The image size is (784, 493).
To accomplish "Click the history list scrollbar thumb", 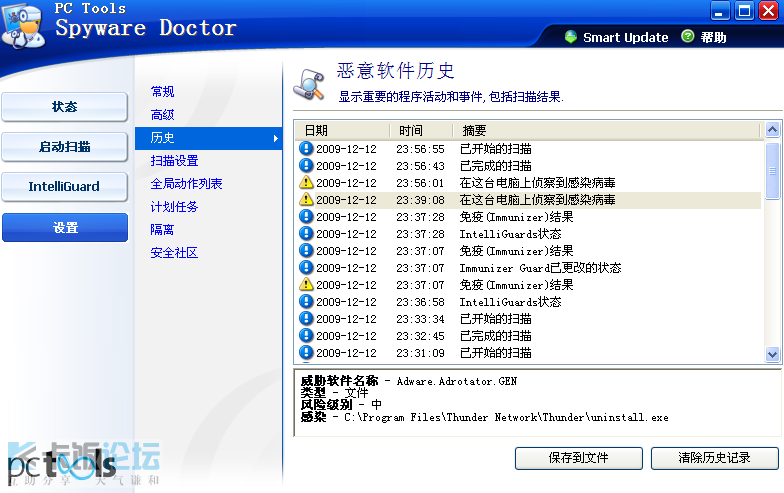I will [772, 170].
